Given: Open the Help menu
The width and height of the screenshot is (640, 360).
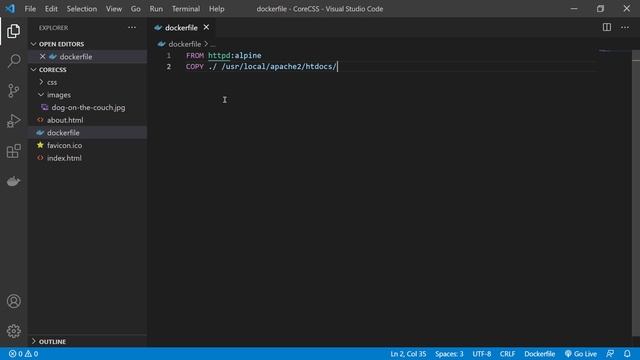Looking at the screenshot, I should pos(217,9).
